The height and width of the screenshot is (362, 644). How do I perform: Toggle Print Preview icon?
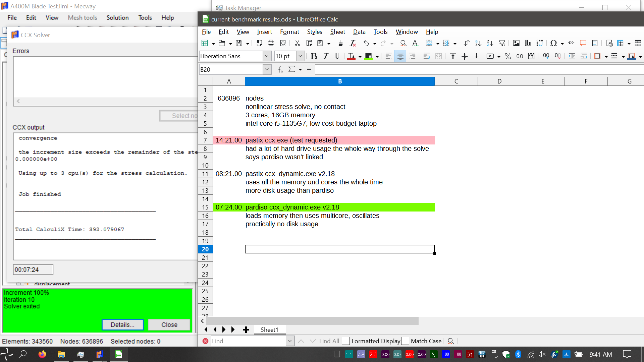(283, 43)
